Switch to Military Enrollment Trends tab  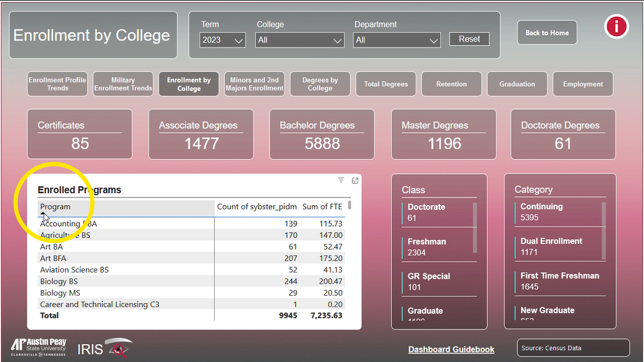coord(123,84)
